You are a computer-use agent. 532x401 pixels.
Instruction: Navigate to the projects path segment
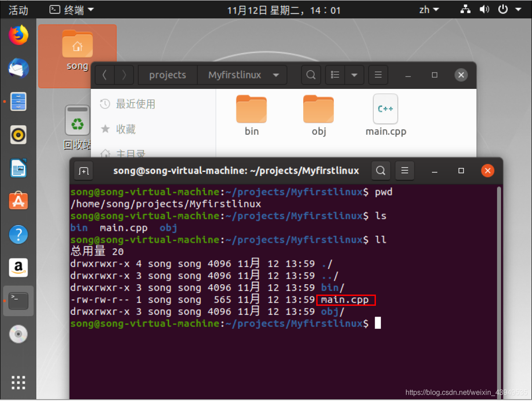[x=168, y=75]
